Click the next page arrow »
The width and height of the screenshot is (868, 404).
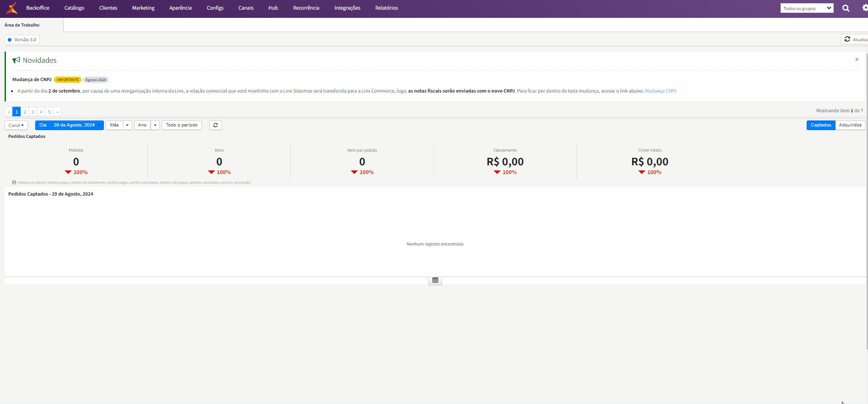pyautogui.click(x=57, y=112)
